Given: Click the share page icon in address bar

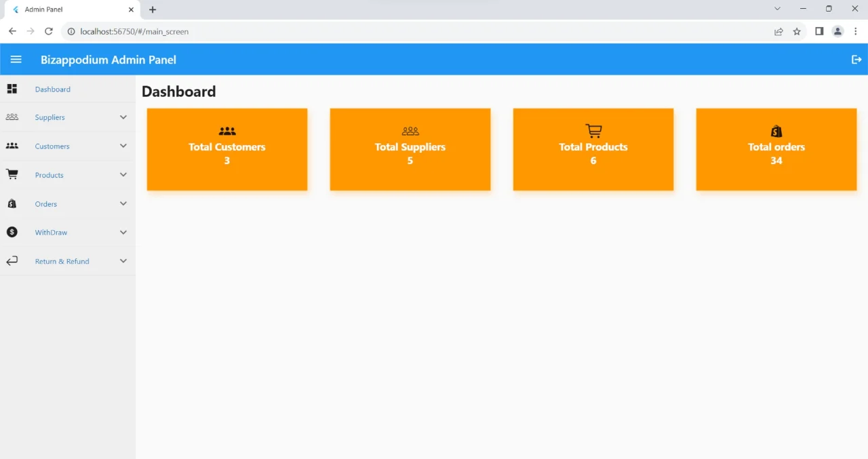Looking at the screenshot, I should click(778, 31).
